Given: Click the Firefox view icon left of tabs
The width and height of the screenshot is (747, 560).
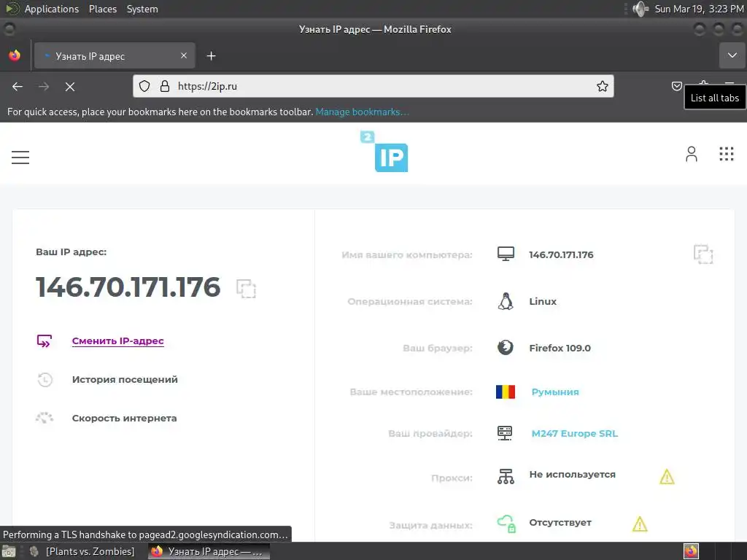Looking at the screenshot, I should click(x=15, y=55).
